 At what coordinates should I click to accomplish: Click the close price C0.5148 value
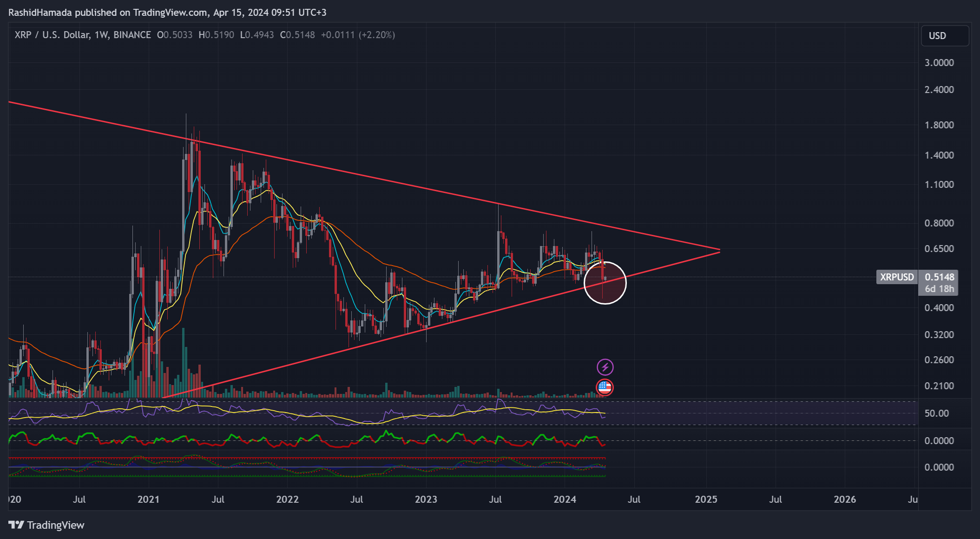click(x=297, y=35)
